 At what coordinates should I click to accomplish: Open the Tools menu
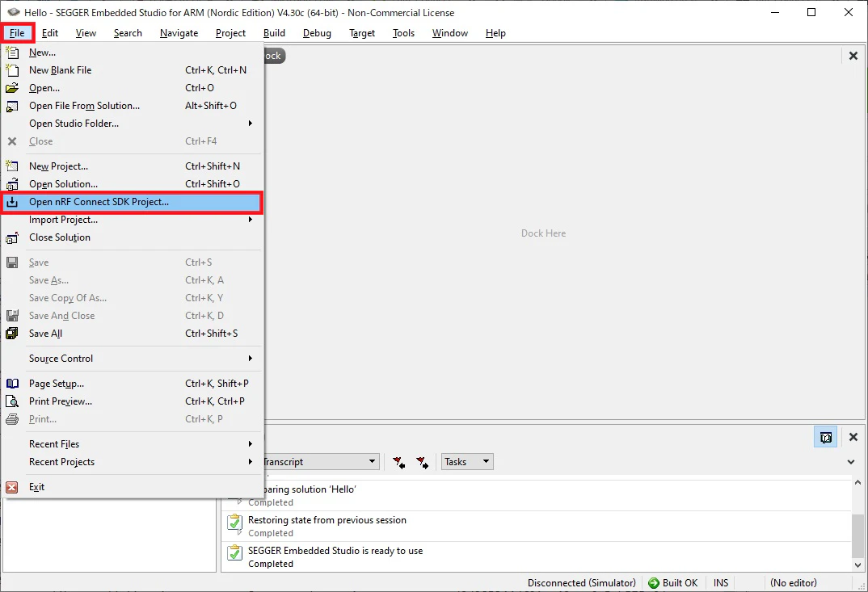pos(403,33)
